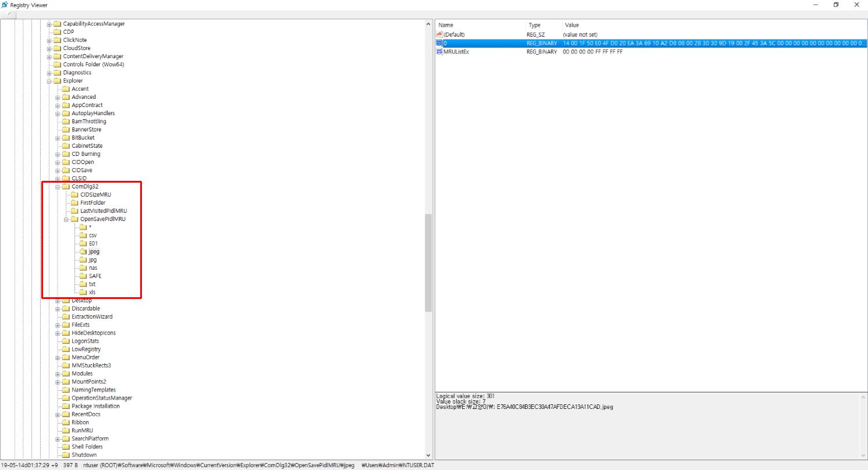868x470 pixels.
Task: Select the SAFE folder icon under OpenSavePidlMRU
Action: click(x=83, y=276)
